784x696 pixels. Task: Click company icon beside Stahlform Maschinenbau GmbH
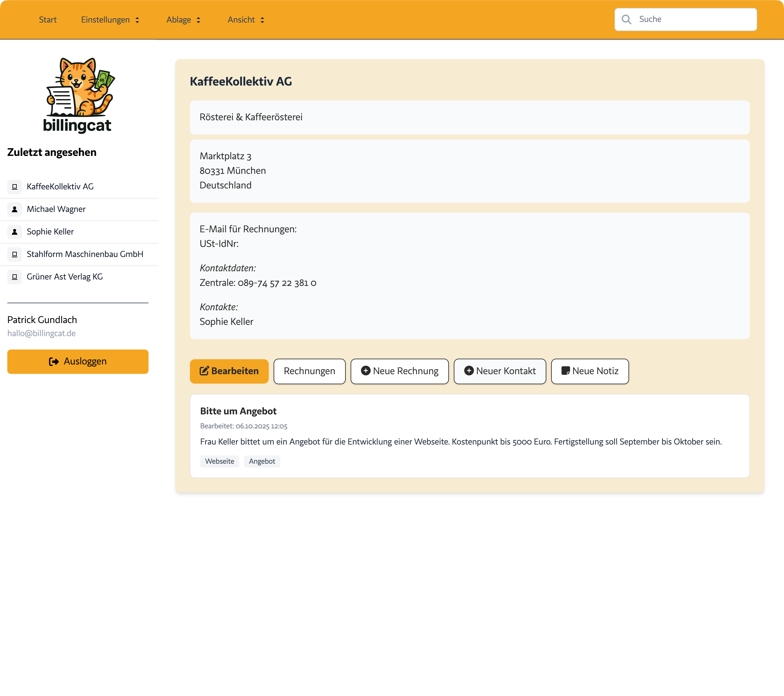click(15, 254)
